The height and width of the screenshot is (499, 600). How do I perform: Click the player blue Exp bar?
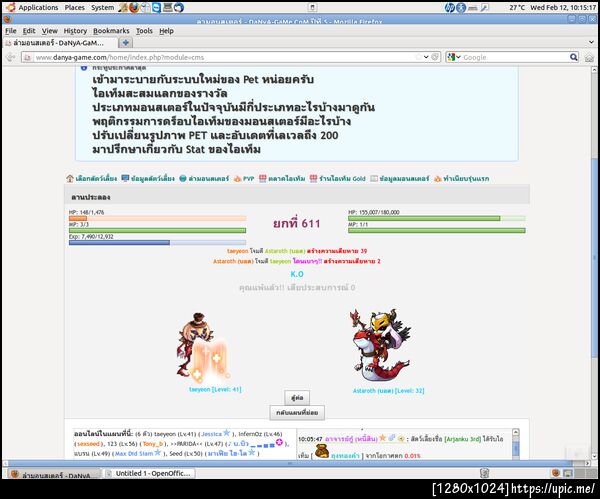click(x=157, y=243)
